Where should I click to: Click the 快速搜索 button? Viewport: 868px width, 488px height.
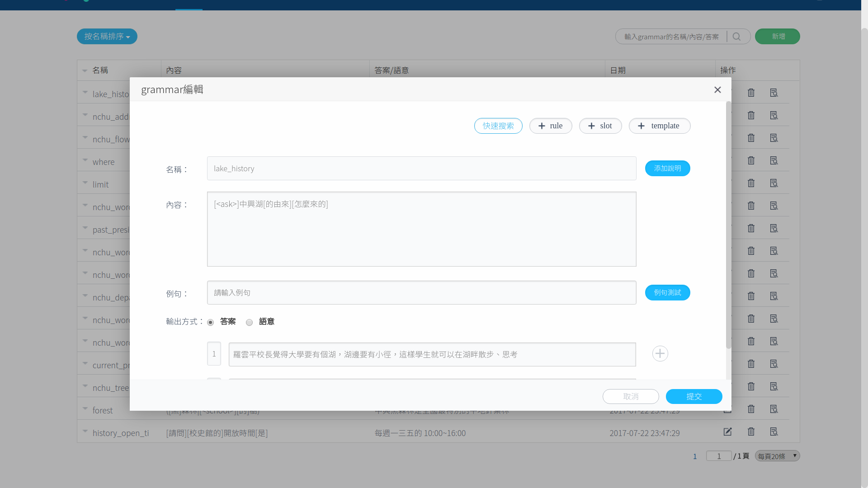pos(498,126)
